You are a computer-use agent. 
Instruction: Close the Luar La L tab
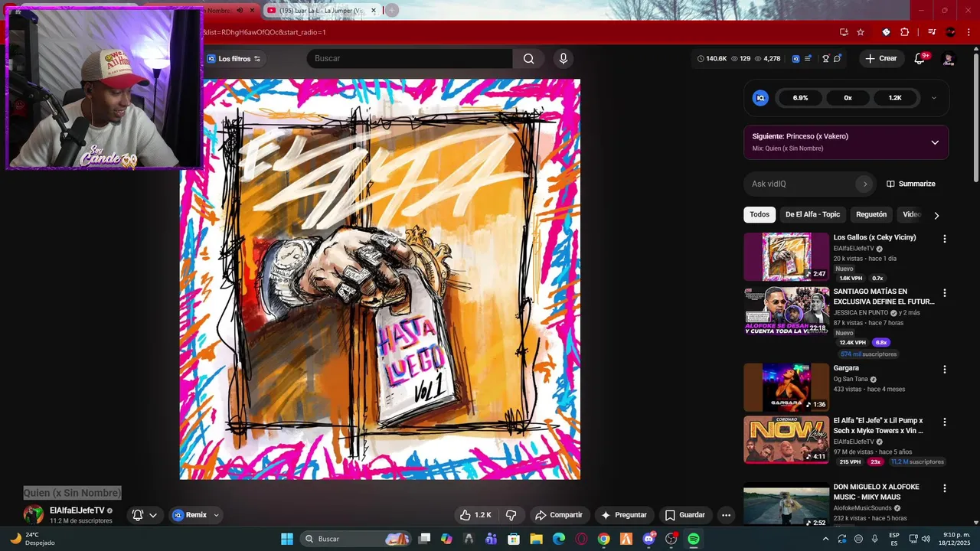pos(374,11)
